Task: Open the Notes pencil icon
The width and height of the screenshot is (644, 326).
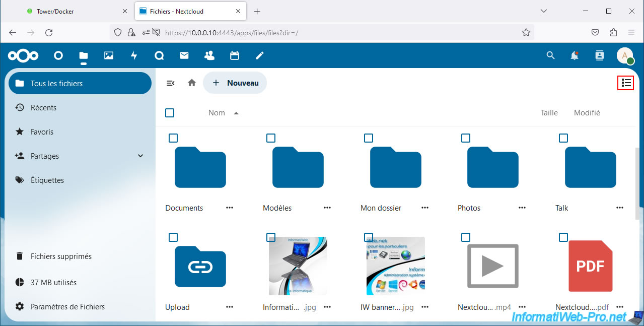Action: (260, 55)
